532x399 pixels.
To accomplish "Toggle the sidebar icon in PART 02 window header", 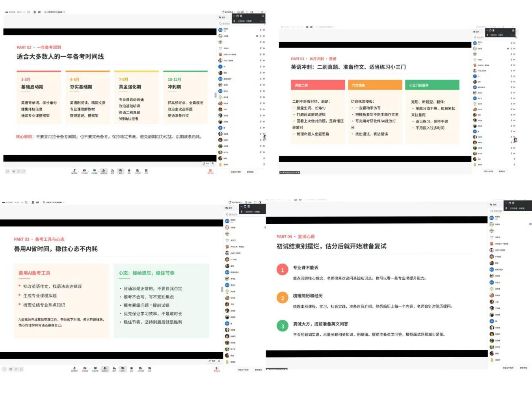I will point(251,12).
